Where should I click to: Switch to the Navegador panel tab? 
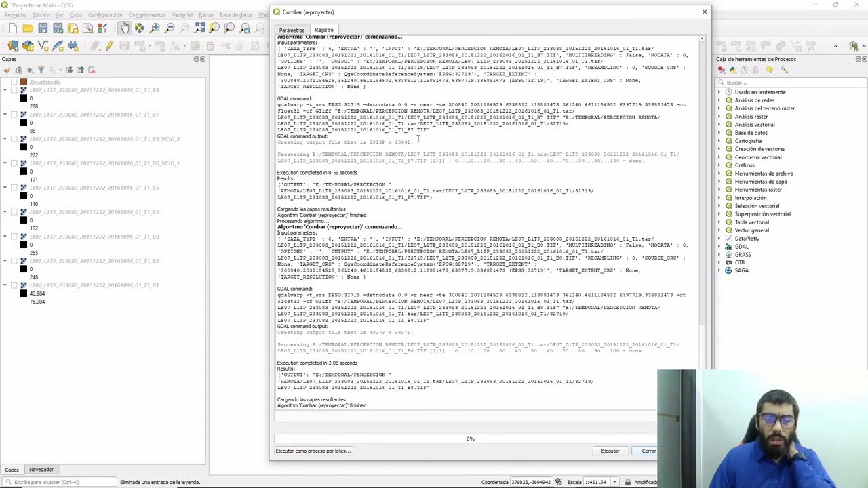click(x=41, y=469)
